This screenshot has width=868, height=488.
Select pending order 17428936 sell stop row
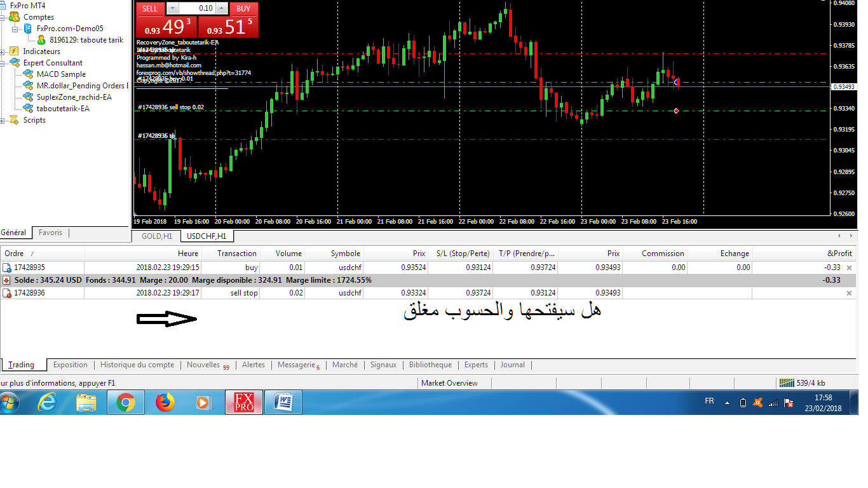click(428, 293)
